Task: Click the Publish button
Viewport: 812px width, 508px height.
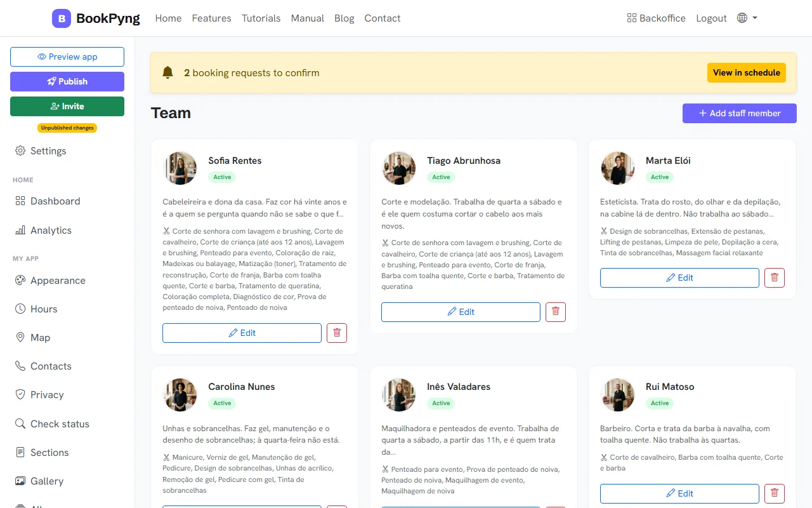Action: (67, 81)
